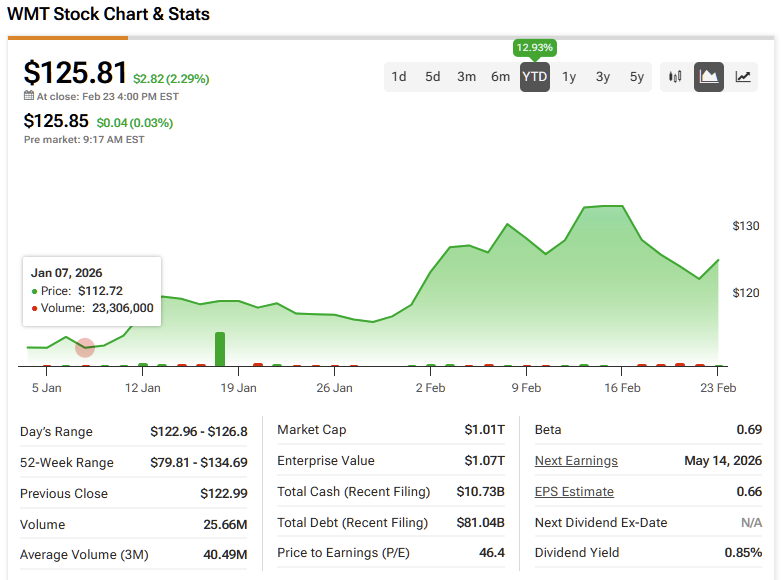The image size is (782, 580).
Task: Select the area chart view icon
Action: coord(709,77)
